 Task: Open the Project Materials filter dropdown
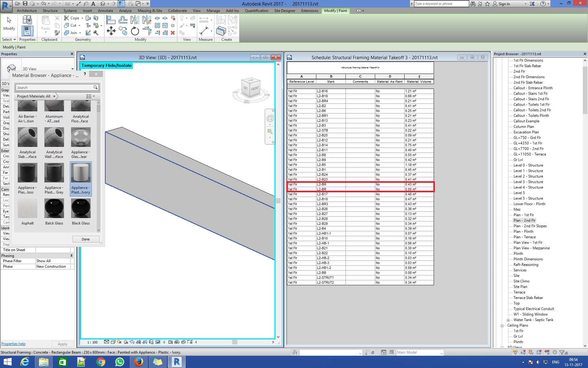(55, 96)
